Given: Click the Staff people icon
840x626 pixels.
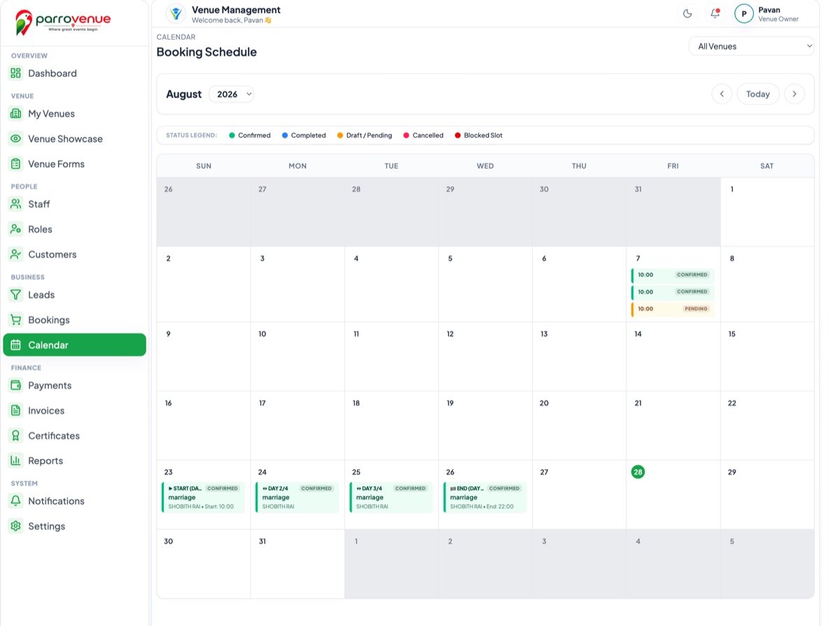Looking at the screenshot, I should coord(15,204).
